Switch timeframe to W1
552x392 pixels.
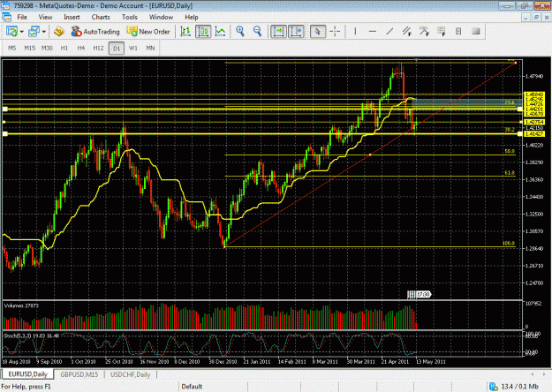tap(133, 48)
